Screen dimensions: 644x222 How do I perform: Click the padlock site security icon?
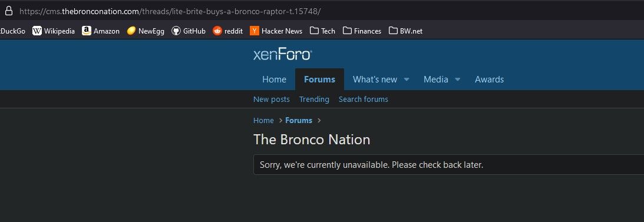(x=9, y=11)
